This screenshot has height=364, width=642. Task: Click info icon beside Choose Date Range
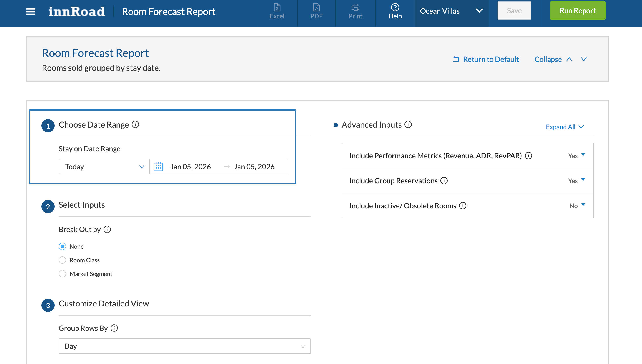136,124
